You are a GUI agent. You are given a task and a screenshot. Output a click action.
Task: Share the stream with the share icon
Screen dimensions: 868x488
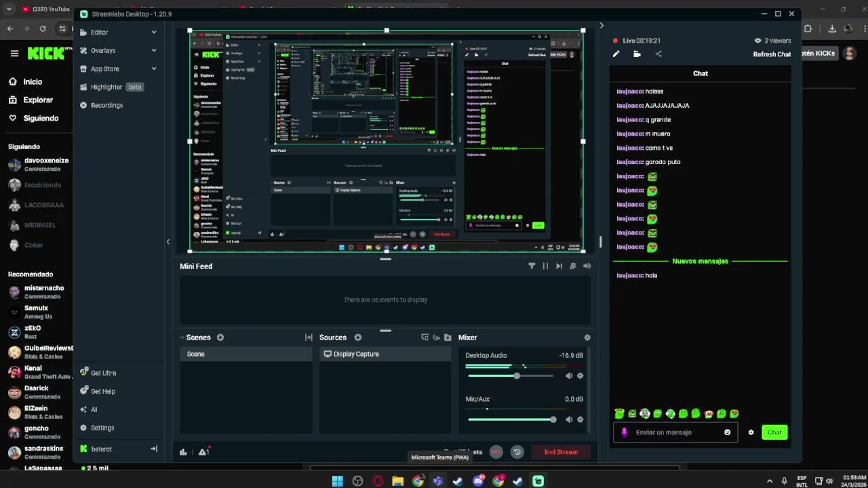(x=658, y=54)
